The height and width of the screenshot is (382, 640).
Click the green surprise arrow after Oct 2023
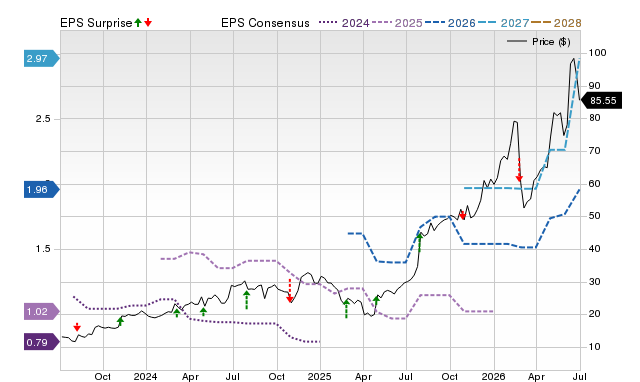coord(120,321)
